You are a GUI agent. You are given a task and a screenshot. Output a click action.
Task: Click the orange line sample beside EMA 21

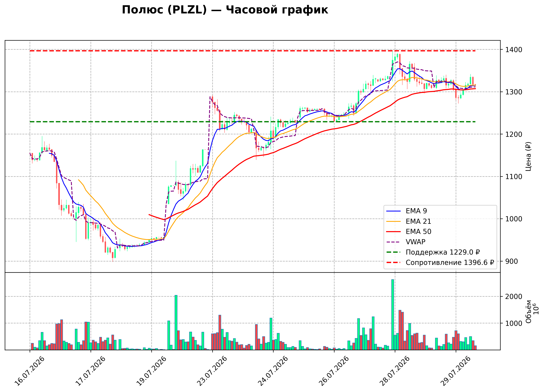click(393, 222)
